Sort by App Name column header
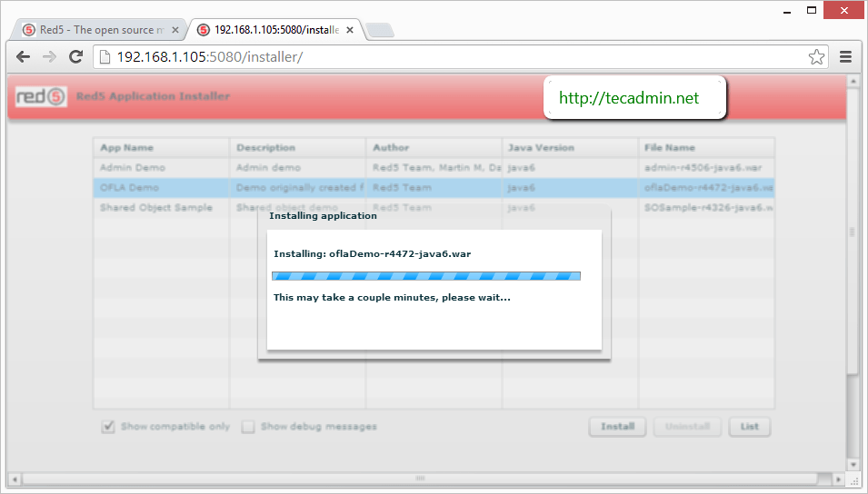This screenshot has width=868, height=494. coord(161,148)
